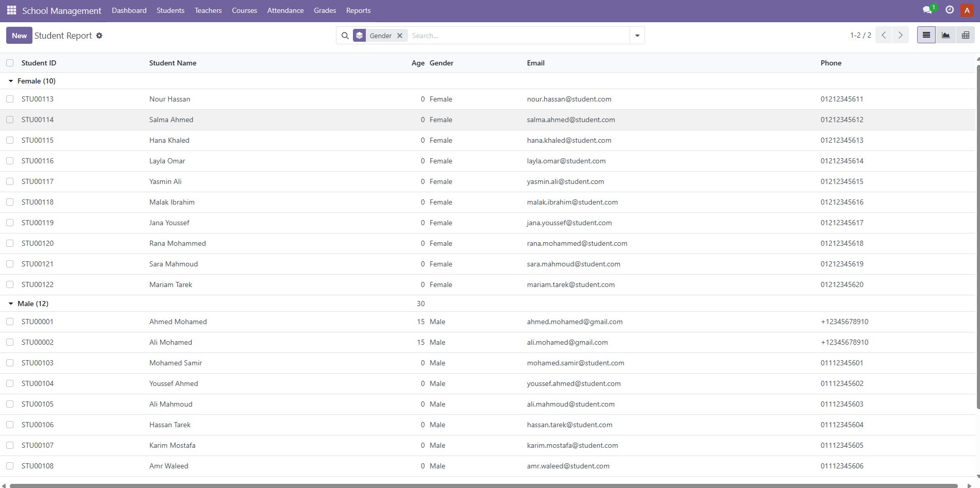Tick the checkbox for STU00119
The width and height of the screenshot is (980, 488).
[x=10, y=223]
